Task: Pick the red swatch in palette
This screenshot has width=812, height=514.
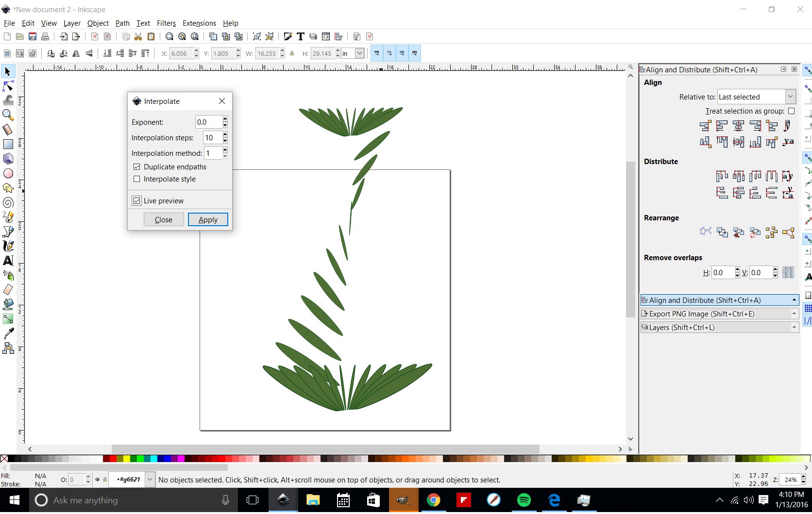Action: (x=113, y=459)
